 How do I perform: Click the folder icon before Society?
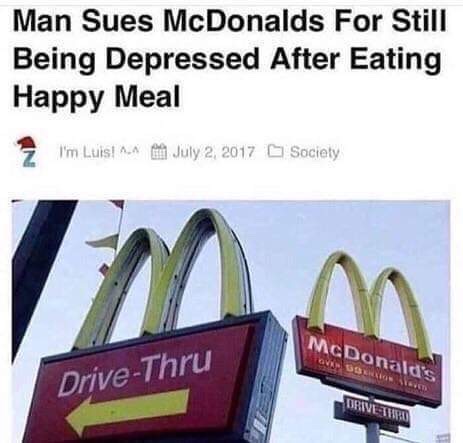276,152
